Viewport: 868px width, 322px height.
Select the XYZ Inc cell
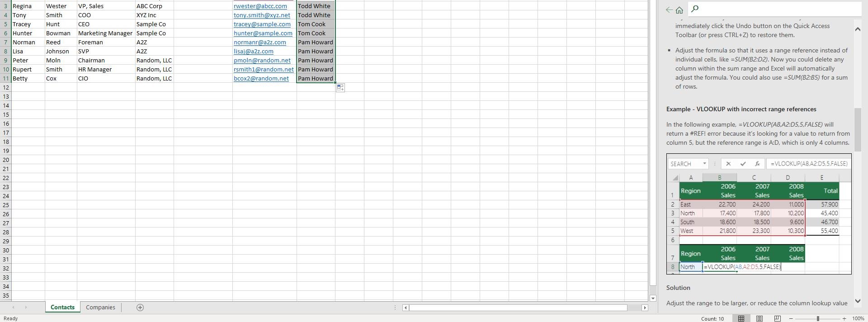click(x=155, y=15)
